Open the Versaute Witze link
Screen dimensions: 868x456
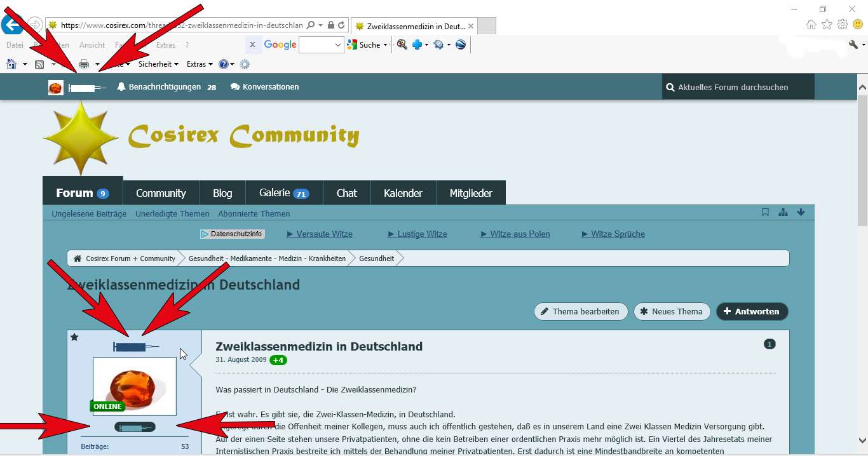pos(320,234)
